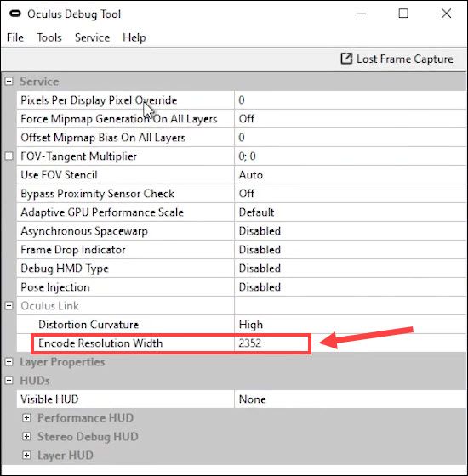
Task: Edit FOV-Tangent Multiplier value 0; 0
Action: [351, 156]
